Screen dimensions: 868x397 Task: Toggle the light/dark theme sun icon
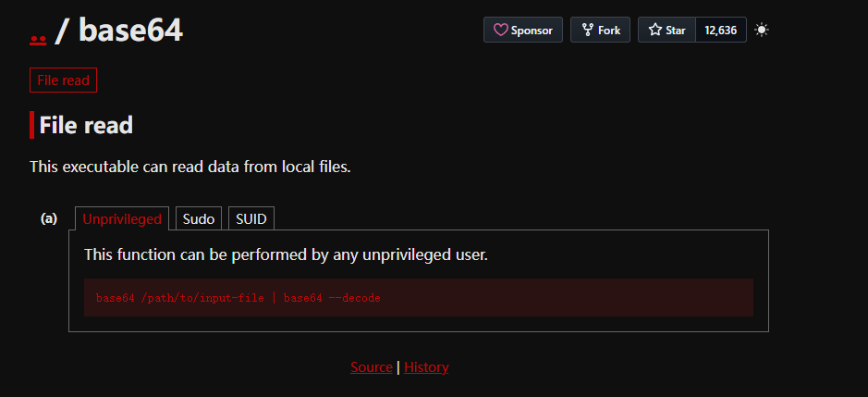[761, 30]
